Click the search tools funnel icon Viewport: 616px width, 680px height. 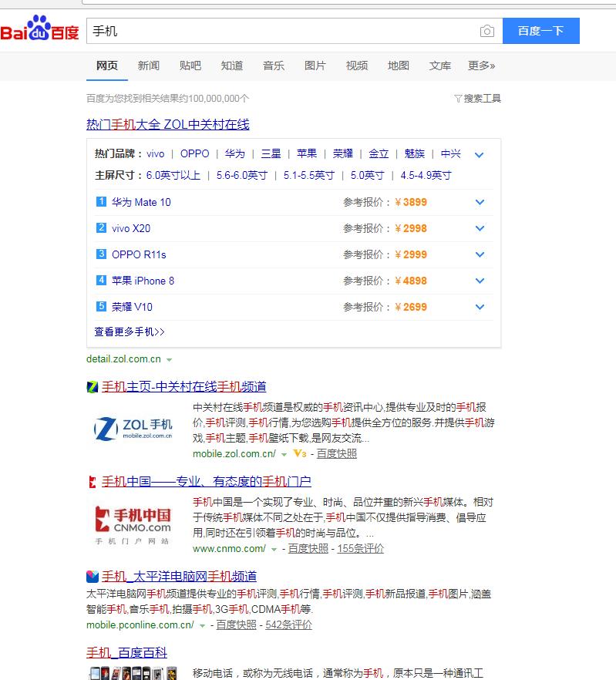point(458,99)
